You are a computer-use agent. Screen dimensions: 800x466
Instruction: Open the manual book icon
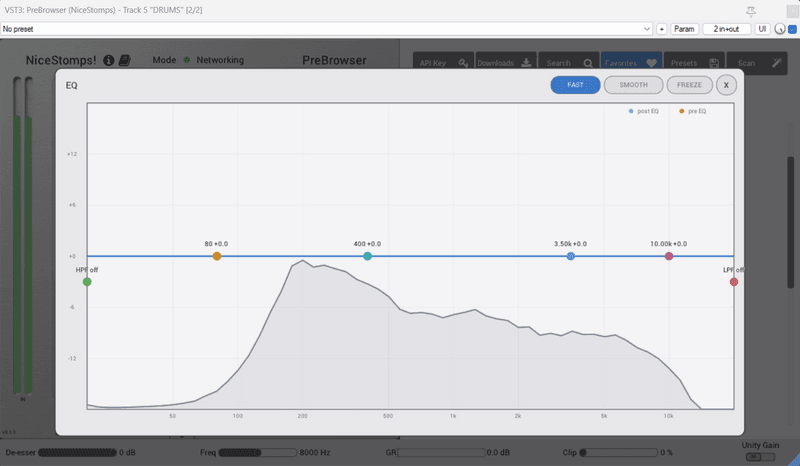[124, 60]
